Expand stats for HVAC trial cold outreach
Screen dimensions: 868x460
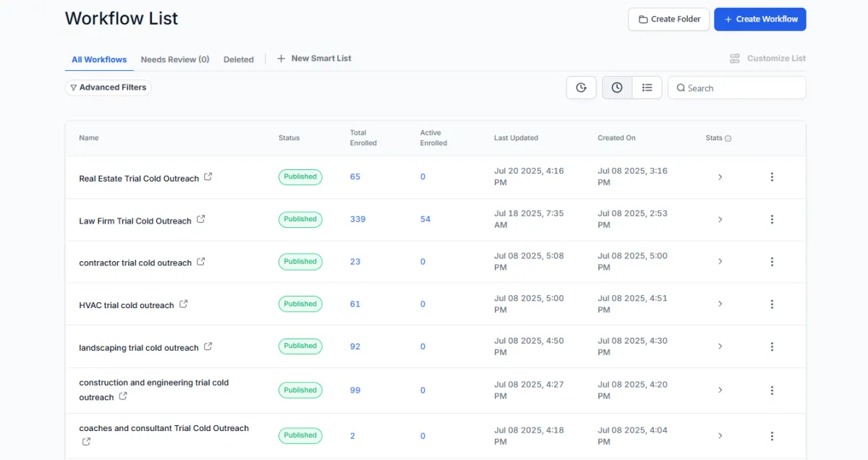coord(720,304)
